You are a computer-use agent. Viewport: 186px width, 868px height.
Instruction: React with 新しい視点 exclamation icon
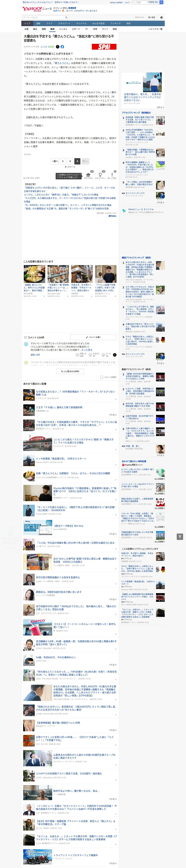pyautogui.click(x=112, y=175)
